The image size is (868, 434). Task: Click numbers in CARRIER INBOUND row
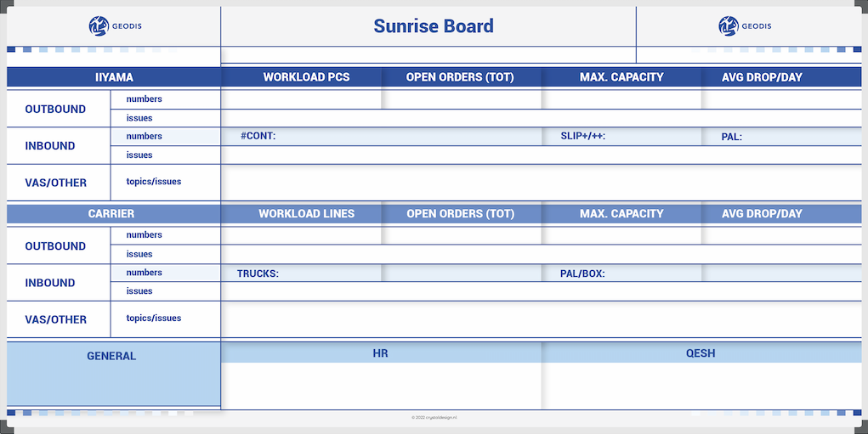pyautogui.click(x=144, y=273)
